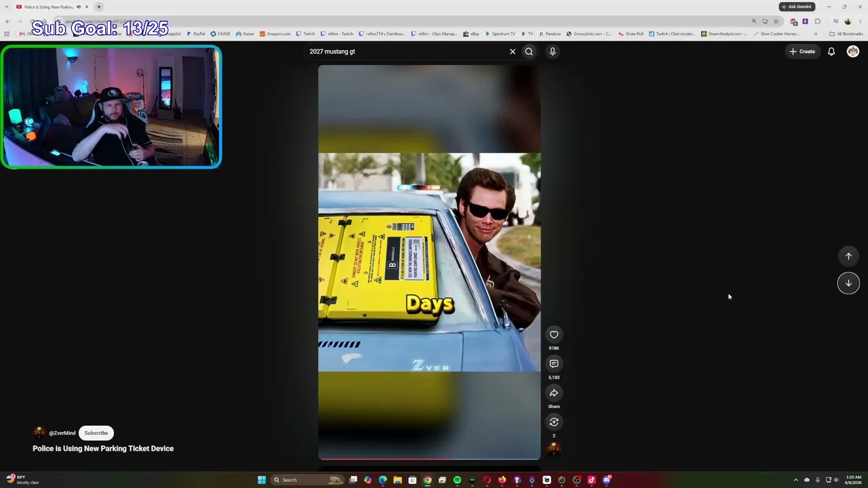Skip to the next Short with the down arrow

tap(848, 283)
